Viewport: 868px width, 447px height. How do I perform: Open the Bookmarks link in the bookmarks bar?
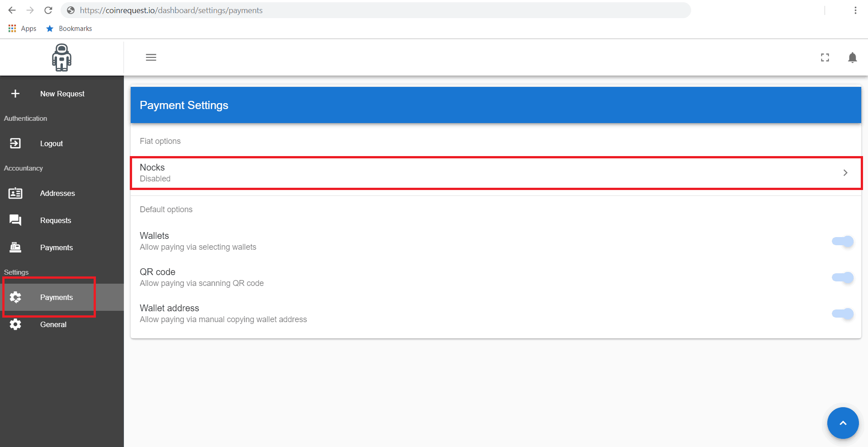coord(75,29)
